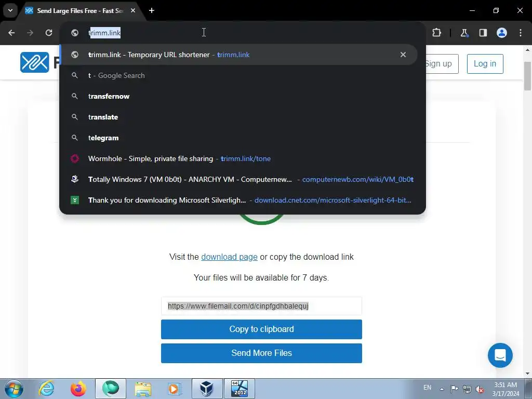The height and width of the screenshot is (399, 532).
Task: Select the 'telegram' search suggestion
Action: pos(238,138)
